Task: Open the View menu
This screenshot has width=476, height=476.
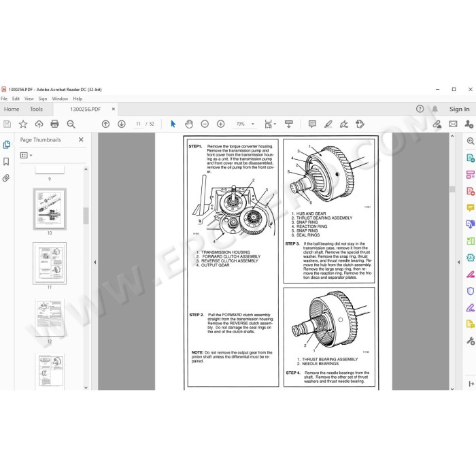Action: tap(29, 99)
